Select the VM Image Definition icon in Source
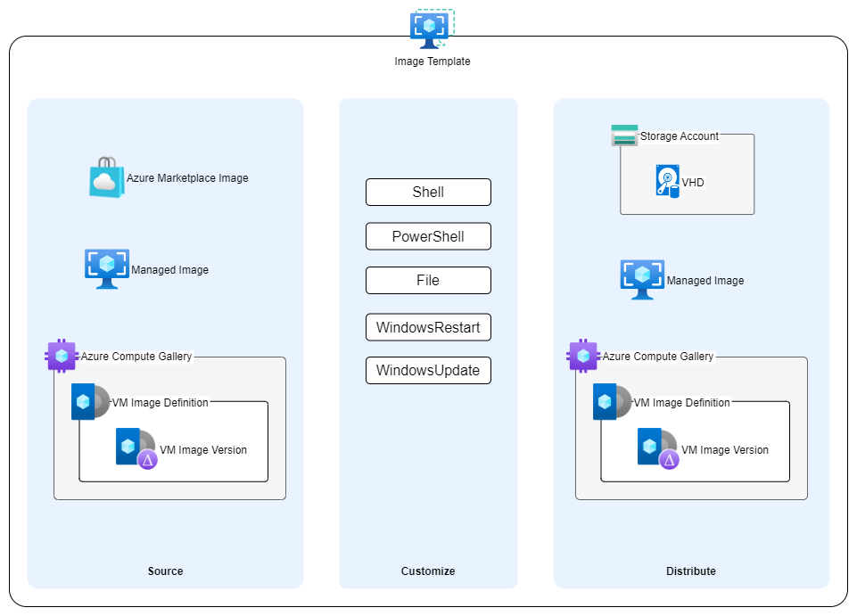857x616 pixels. pos(91,402)
